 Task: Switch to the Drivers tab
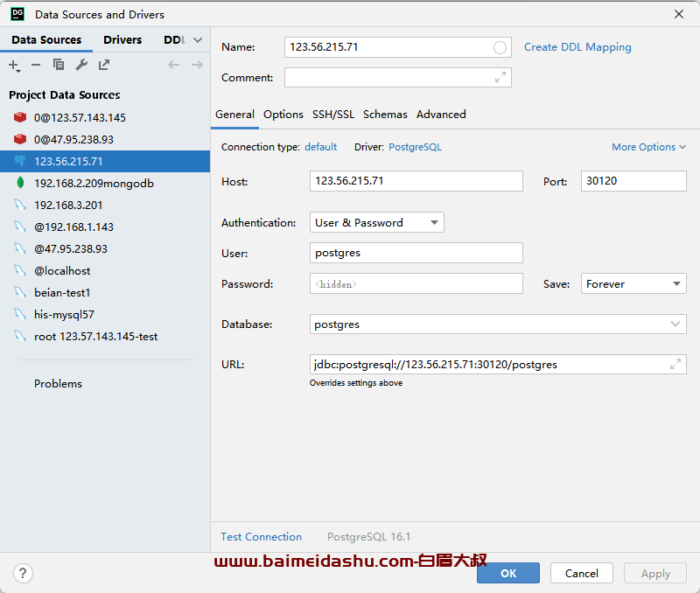pyautogui.click(x=122, y=40)
